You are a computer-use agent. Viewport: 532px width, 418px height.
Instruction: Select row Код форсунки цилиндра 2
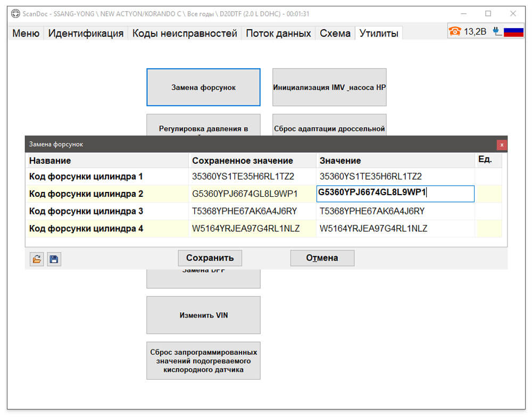click(x=264, y=194)
